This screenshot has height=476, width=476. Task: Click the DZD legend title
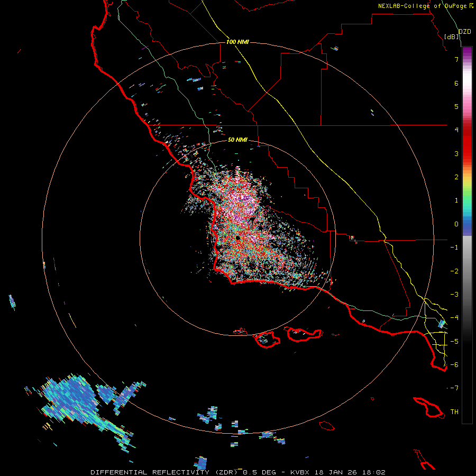(465, 32)
